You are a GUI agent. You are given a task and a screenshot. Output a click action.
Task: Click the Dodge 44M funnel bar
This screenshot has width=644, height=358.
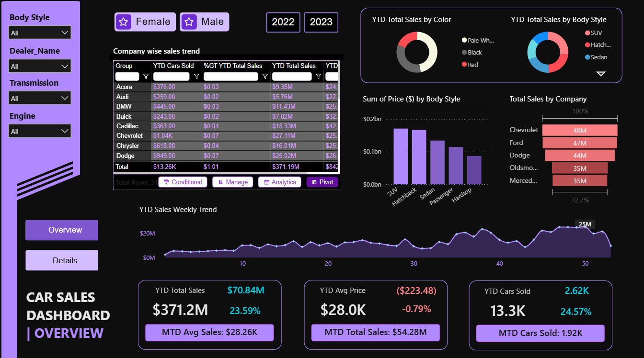[x=580, y=155]
